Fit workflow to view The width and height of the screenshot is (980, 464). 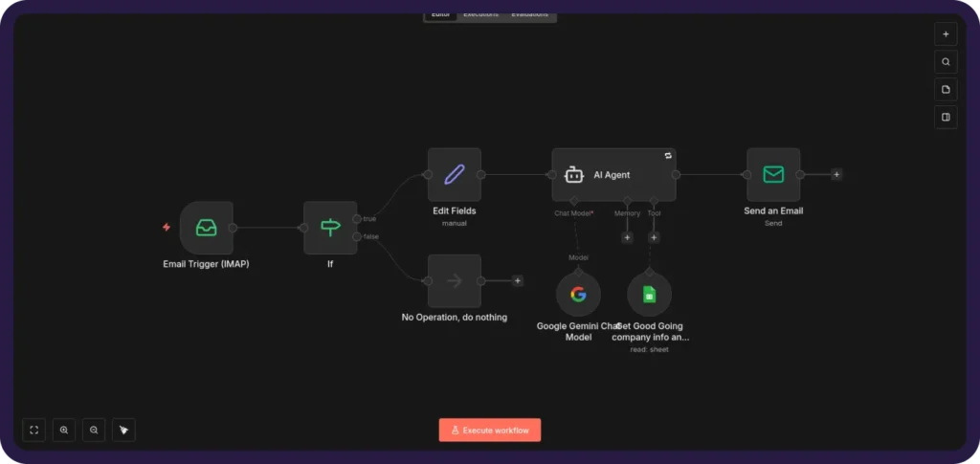click(34, 430)
